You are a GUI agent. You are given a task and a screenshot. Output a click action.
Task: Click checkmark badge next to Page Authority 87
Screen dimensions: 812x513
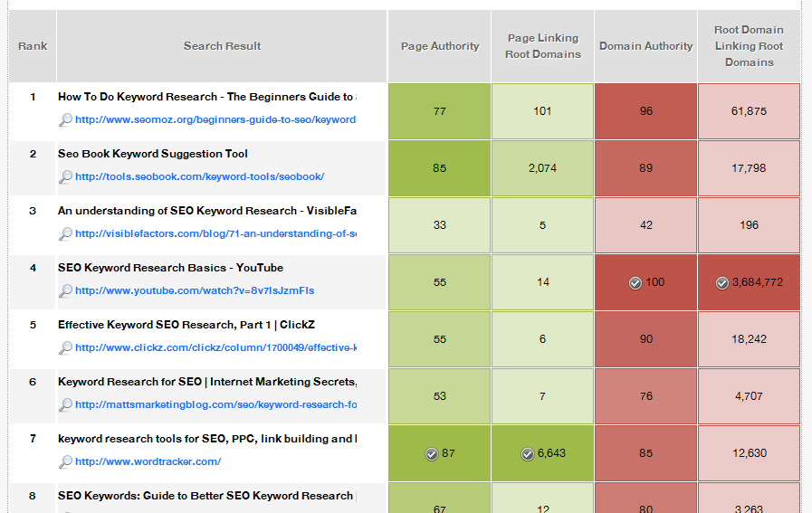pyautogui.click(x=432, y=454)
